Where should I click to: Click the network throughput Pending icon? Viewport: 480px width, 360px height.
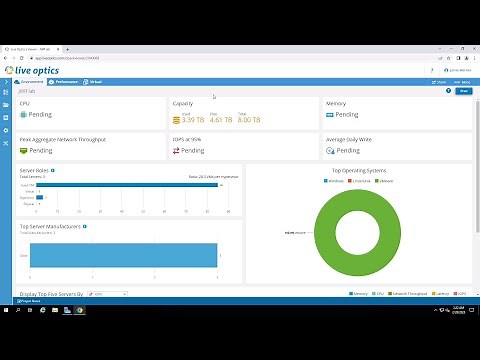(x=23, y=151)
